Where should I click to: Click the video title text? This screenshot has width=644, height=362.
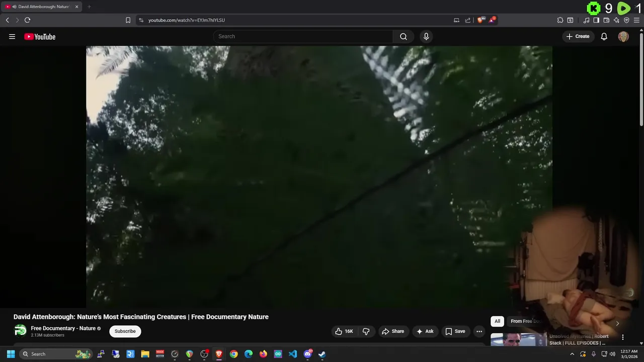click(x=141, y=317)
